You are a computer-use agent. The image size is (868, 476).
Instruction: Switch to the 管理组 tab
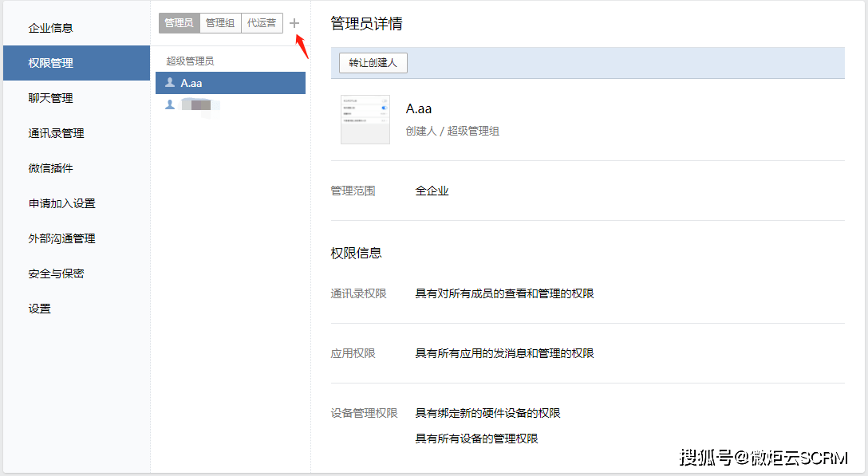tap(220, 22)
